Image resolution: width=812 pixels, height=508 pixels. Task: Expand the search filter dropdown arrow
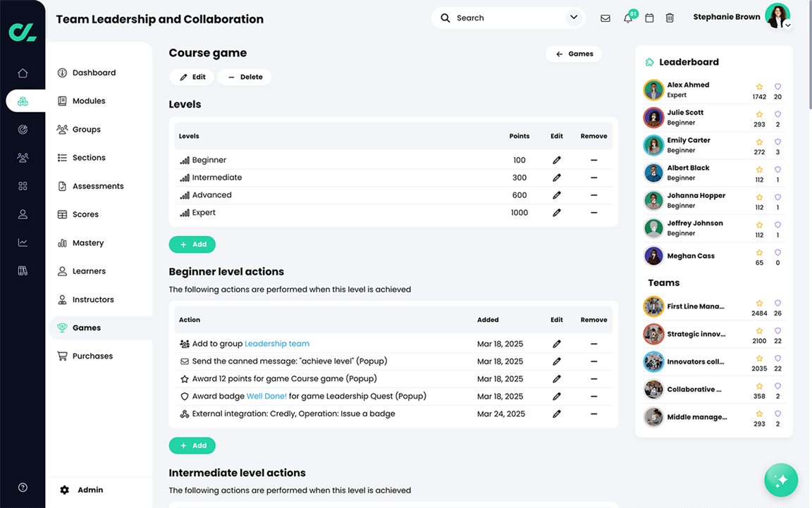point(573,17)
